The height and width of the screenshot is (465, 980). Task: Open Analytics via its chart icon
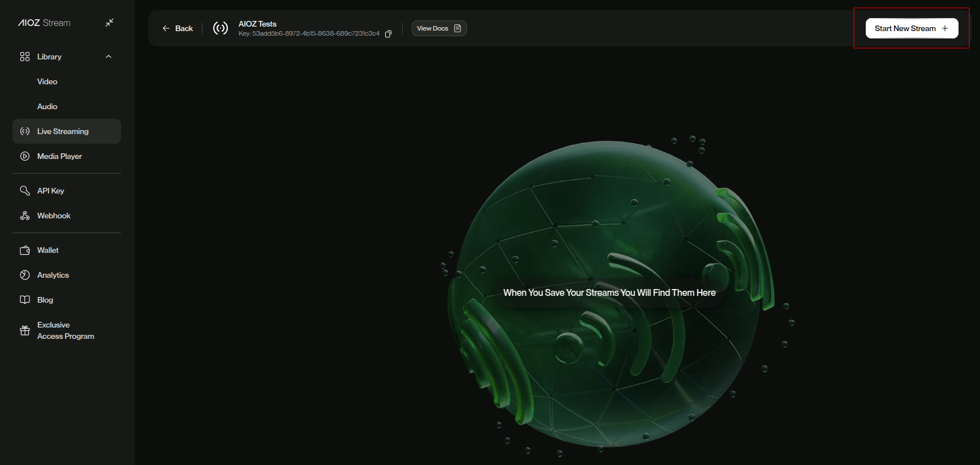tap(25, 275)
